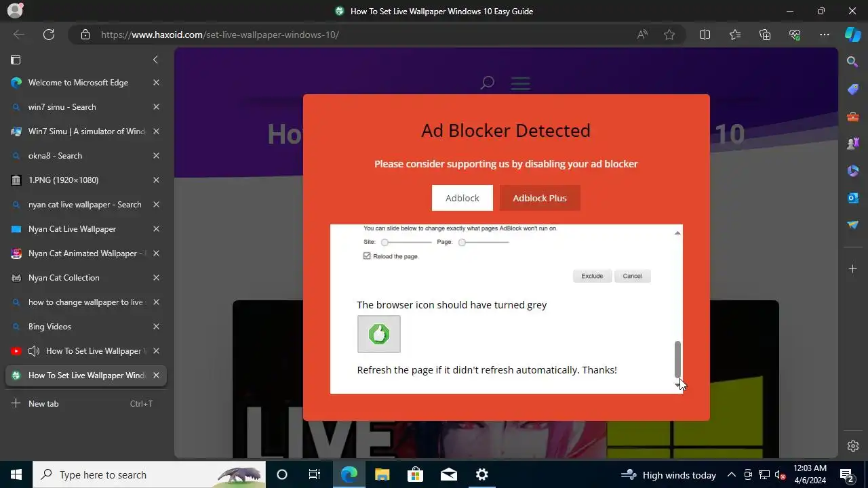This screenshot has width=868, height=488.
Task: View site info lock icon
Action: click(x=85, y=35)
